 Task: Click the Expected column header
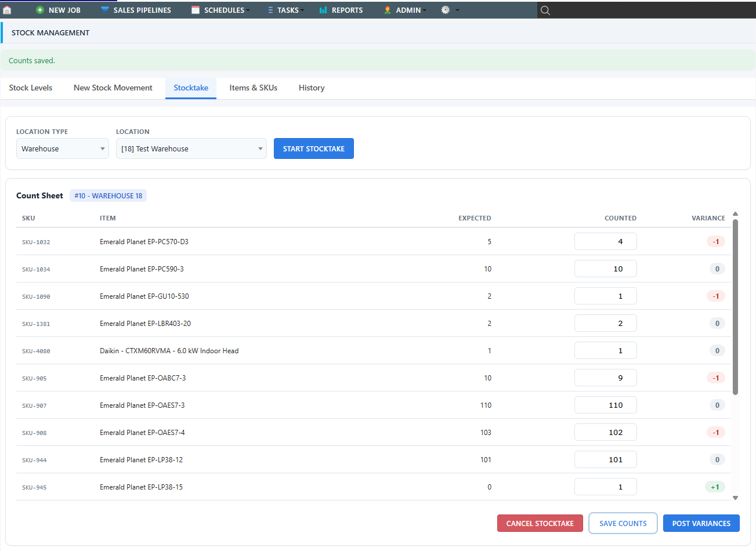[475, 218]
